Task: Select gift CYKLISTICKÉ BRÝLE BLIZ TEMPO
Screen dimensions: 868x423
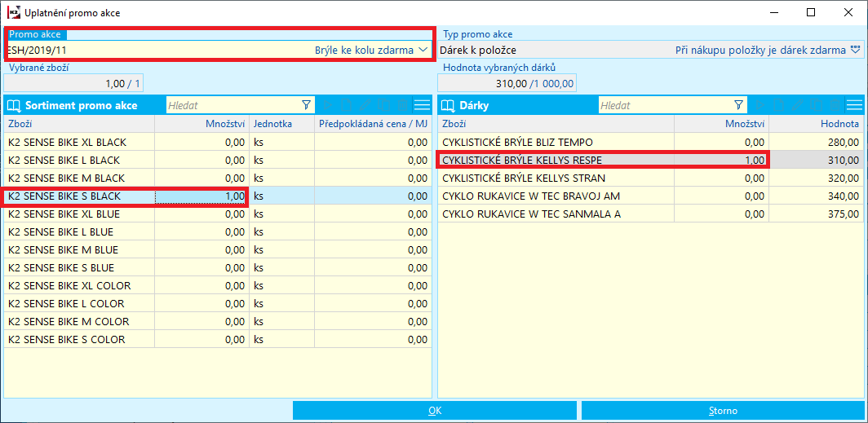Action: click(x=650, y=142)
